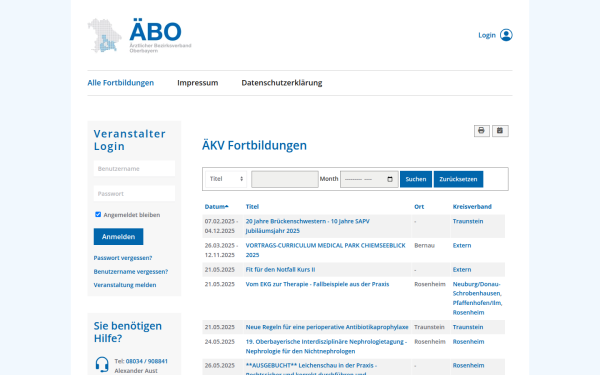
Task: Click the name Alexander Aust
Action: tap(136, 371)
